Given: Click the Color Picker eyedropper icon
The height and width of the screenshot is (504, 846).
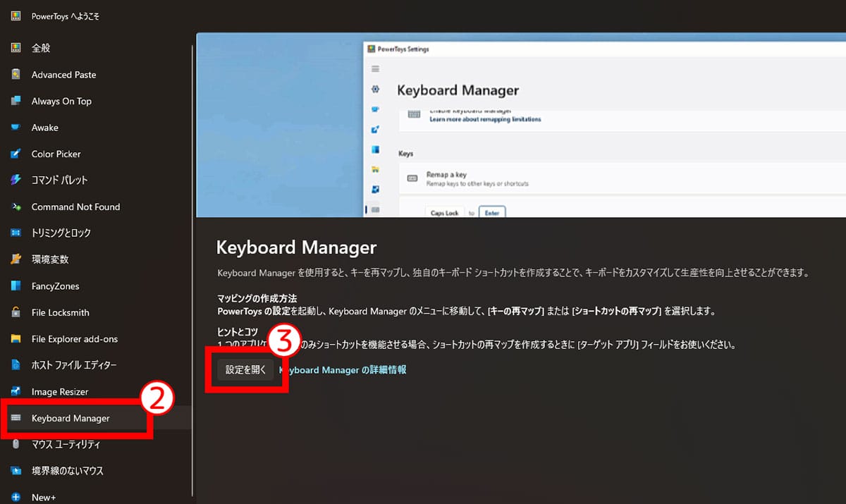Looking at the screenshot, I should pos(16,154).
